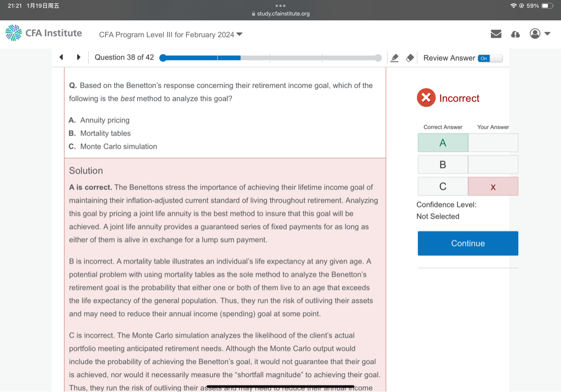Select the eraser tool
The image size is (561, 392).
point(409,58)
